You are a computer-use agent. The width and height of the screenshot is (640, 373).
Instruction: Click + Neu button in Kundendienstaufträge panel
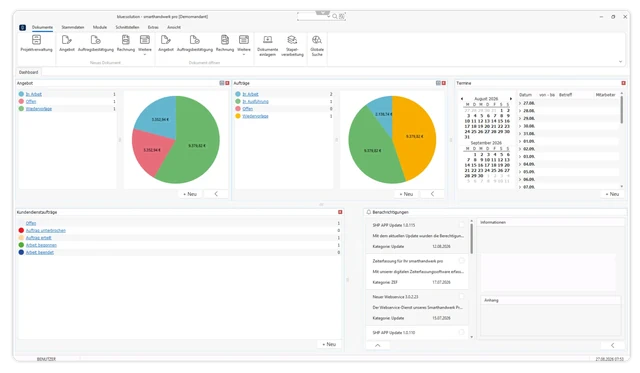click(x=329, y=344)
